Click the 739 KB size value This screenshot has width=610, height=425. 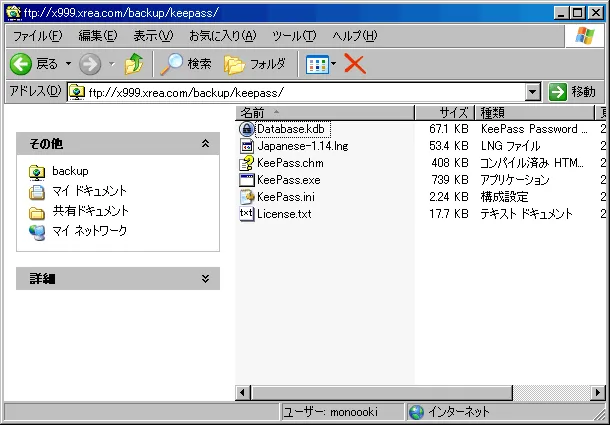pos(450,180)
